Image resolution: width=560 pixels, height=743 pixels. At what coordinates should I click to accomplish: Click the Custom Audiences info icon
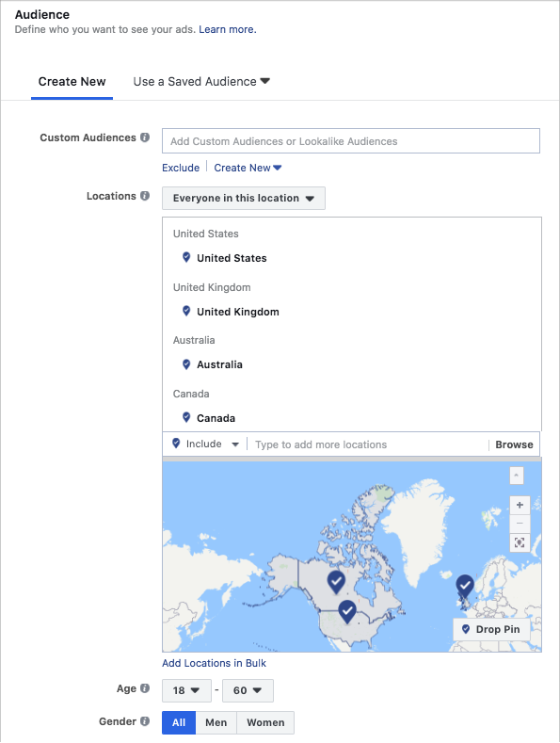coord(145,137)
